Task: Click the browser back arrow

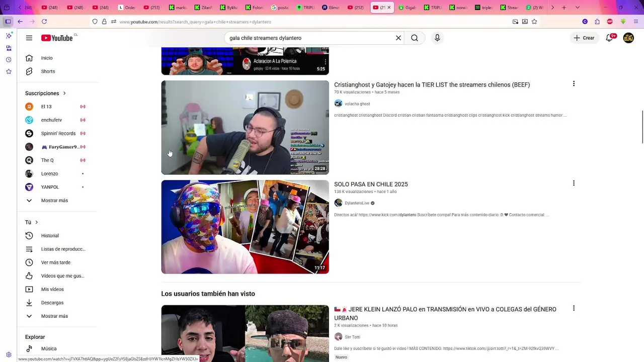Action: coord(20,22)
